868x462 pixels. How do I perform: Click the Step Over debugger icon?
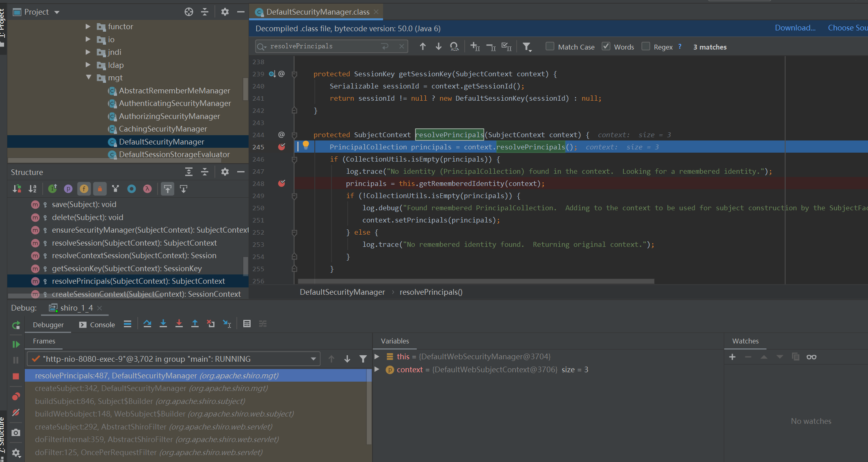pyautogui.click(x=147, y=324)
